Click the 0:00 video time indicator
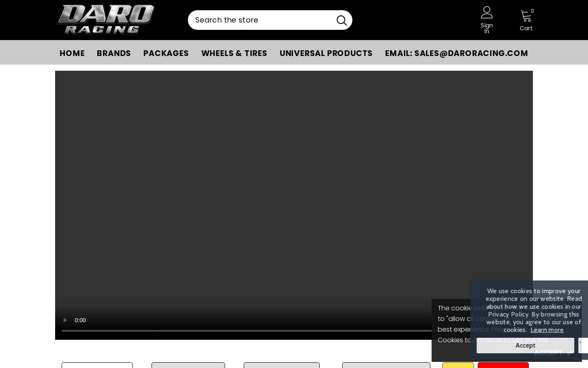Viewport: 588px width, 368px height. 80,320
